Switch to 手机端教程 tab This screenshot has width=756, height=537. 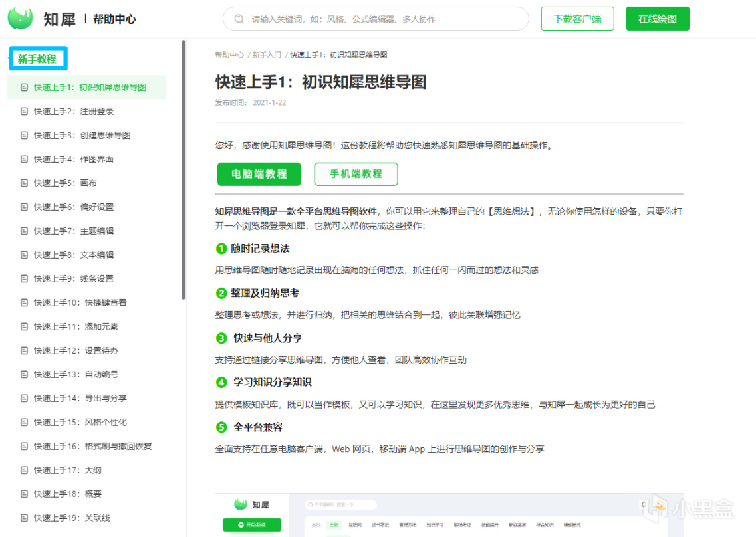pyautogui.click(x=356, y=174)
